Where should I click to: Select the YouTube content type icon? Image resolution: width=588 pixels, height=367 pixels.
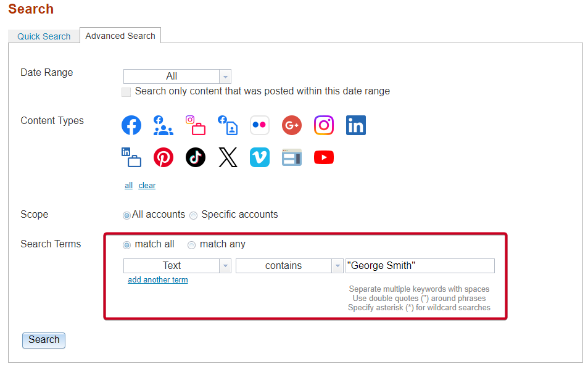click(324, 157)
